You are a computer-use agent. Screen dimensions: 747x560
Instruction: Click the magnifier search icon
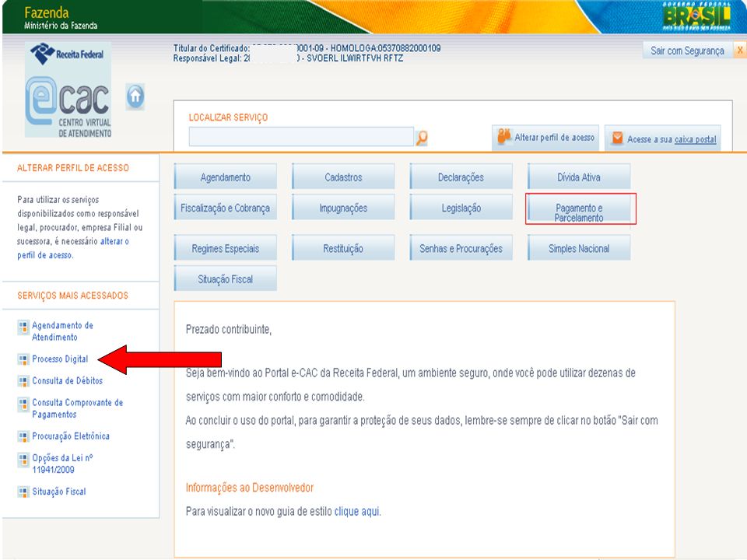pyautogui.click(x=422, y=138)
